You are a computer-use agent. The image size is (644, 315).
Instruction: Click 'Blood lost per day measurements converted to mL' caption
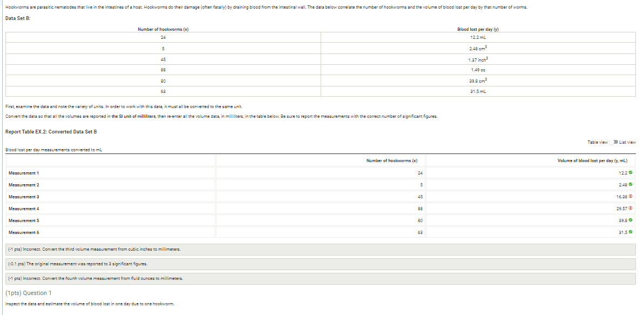(54, 150)
